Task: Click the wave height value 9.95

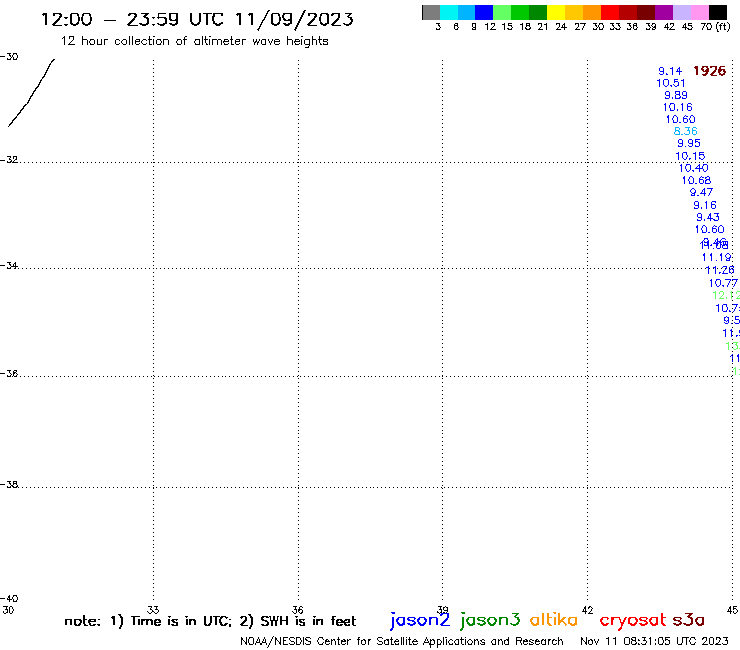Action: (689, 143)
